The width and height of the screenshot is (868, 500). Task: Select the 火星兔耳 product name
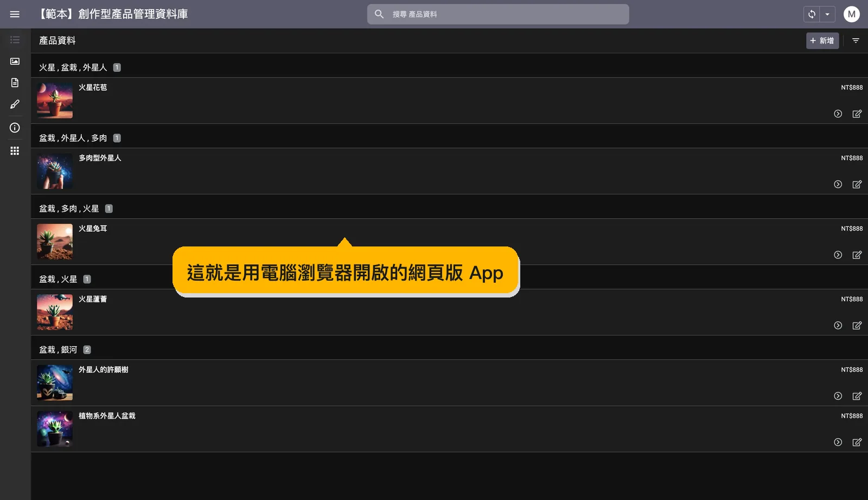tap(93, 229)
